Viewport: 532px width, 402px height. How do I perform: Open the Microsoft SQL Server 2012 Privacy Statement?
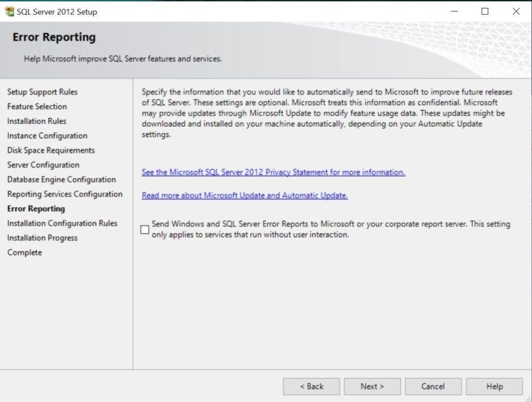pos(273,172)
